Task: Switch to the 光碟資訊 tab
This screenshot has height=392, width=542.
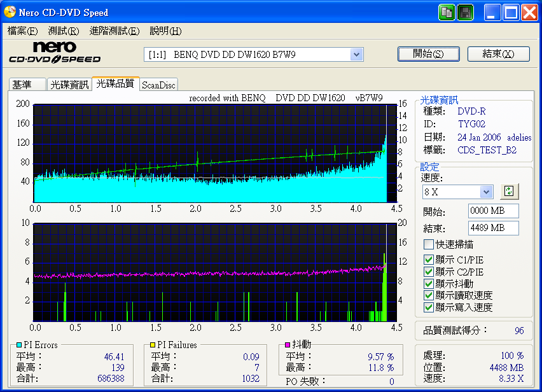Action: (x=69, y=85)
